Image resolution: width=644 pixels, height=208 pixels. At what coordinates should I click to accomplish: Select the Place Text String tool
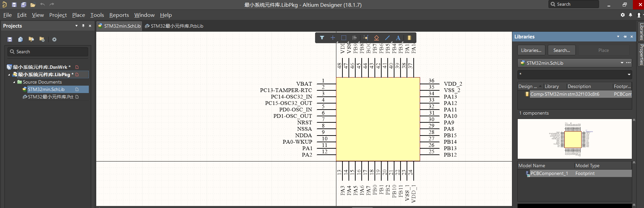398,38
